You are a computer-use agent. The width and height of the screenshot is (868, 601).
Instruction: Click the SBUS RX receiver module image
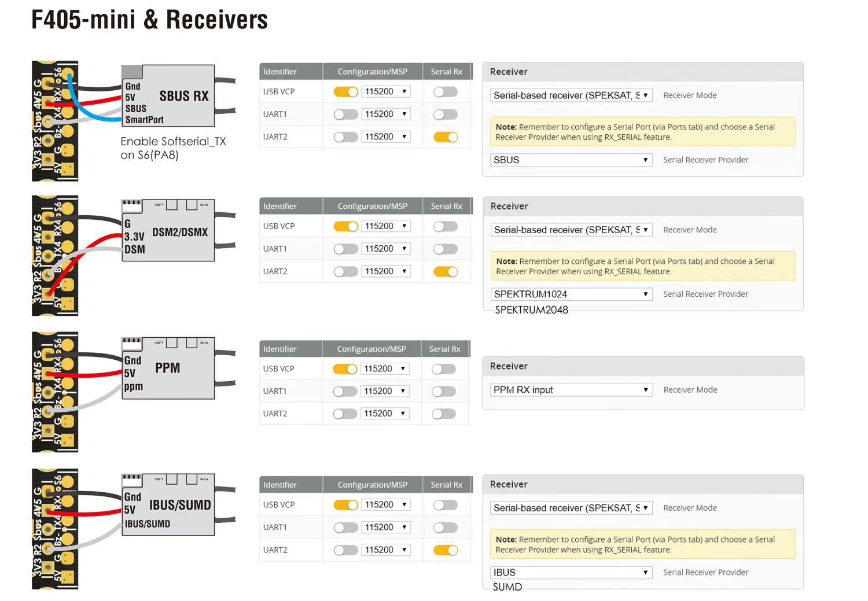tap(168, 95)
